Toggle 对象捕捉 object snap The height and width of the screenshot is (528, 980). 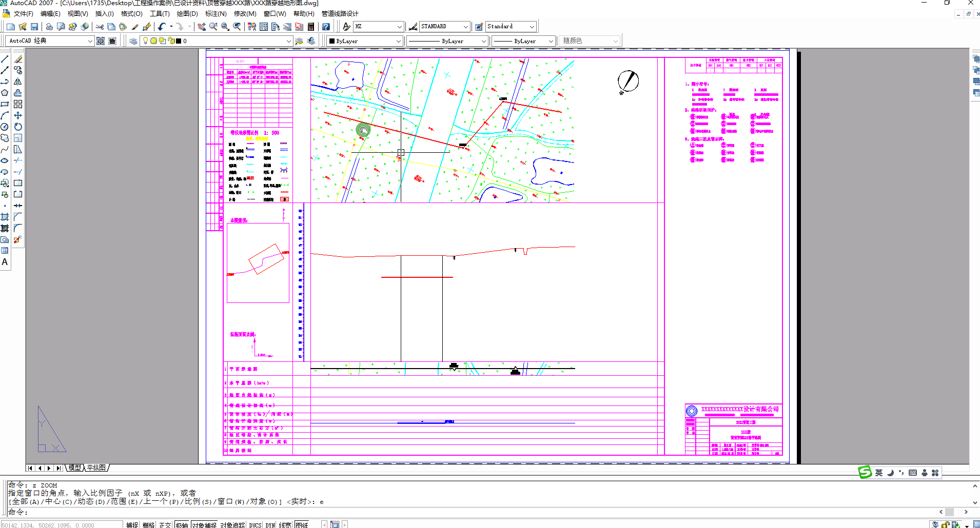coord(204,524)
